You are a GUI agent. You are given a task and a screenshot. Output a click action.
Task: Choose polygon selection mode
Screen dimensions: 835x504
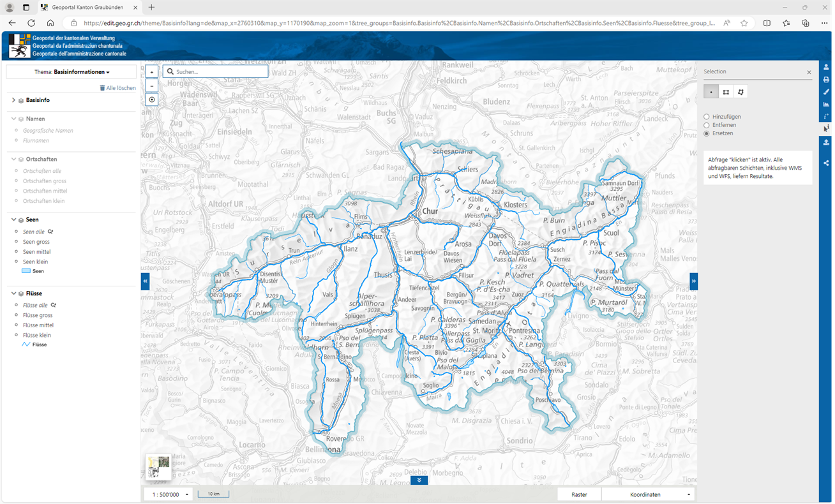pos(741,92)
